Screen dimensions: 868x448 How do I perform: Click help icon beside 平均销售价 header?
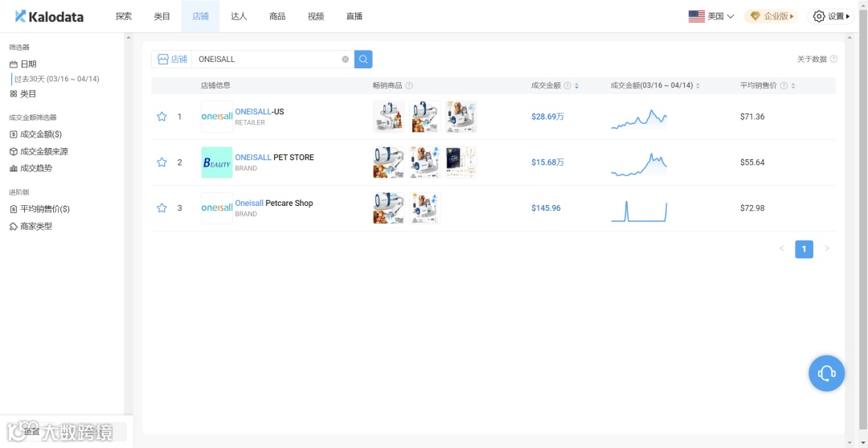(x=784, y=86)
